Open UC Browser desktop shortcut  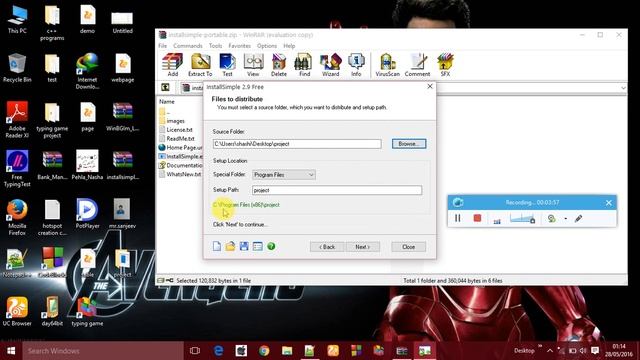17,311
